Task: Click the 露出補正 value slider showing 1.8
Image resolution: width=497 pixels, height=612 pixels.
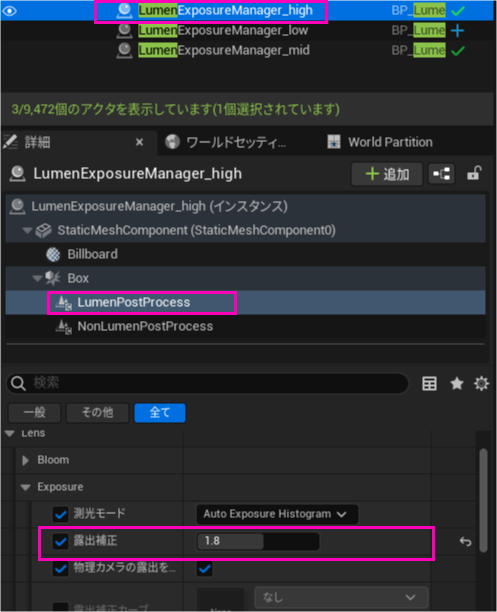Action: coord(258,541)
